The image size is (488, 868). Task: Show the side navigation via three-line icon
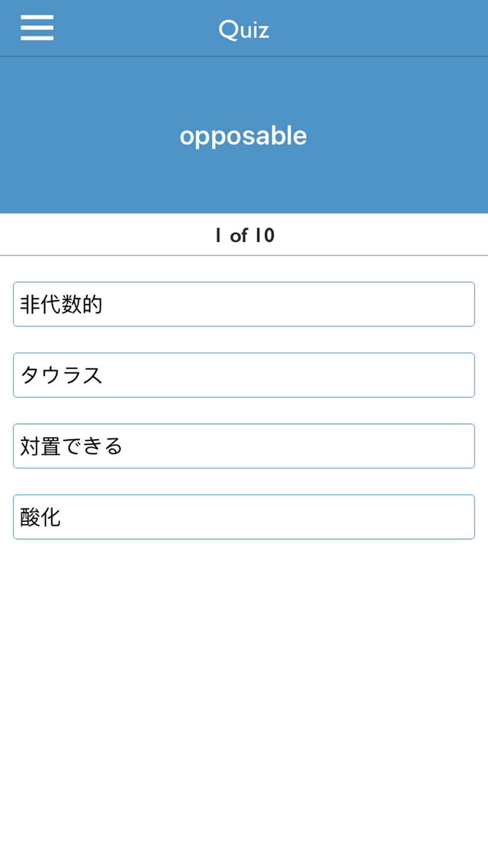pyautogui.click(x=37, y=27)
